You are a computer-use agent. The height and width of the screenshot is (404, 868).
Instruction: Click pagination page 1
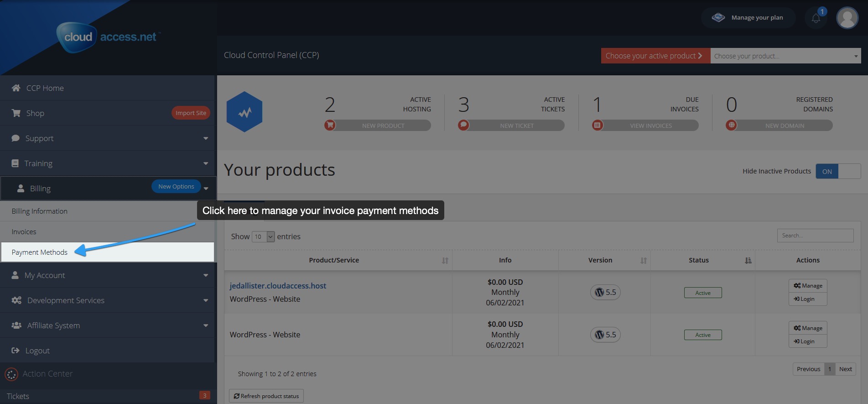(830, 369)
